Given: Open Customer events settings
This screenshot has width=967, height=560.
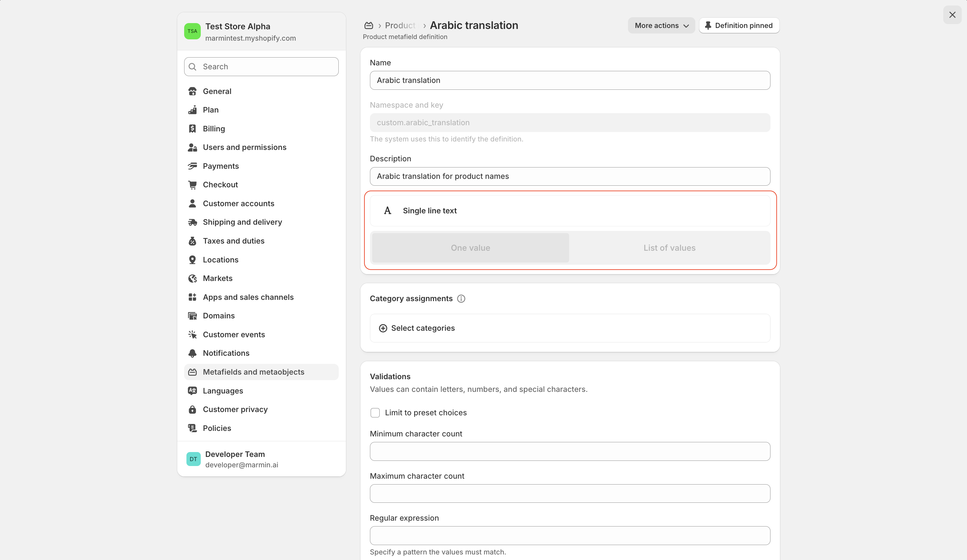Looking at the screenshot, I should coord(234,334).
